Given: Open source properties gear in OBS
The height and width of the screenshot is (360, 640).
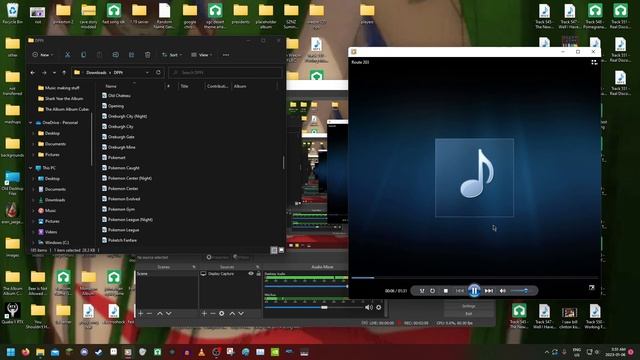Looking at the screenshot, I should click(x=222, y=313).
